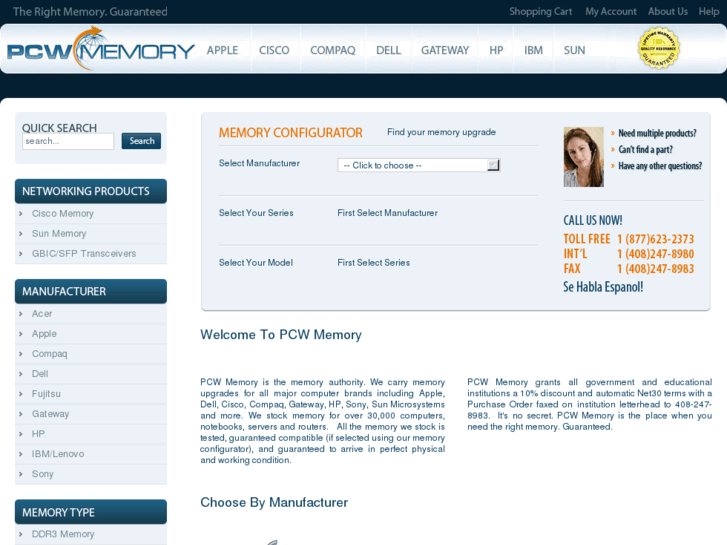Open GBIC/SFP Transceivers link
Screen dimensions: 727x545
click(x=84, y=253)
